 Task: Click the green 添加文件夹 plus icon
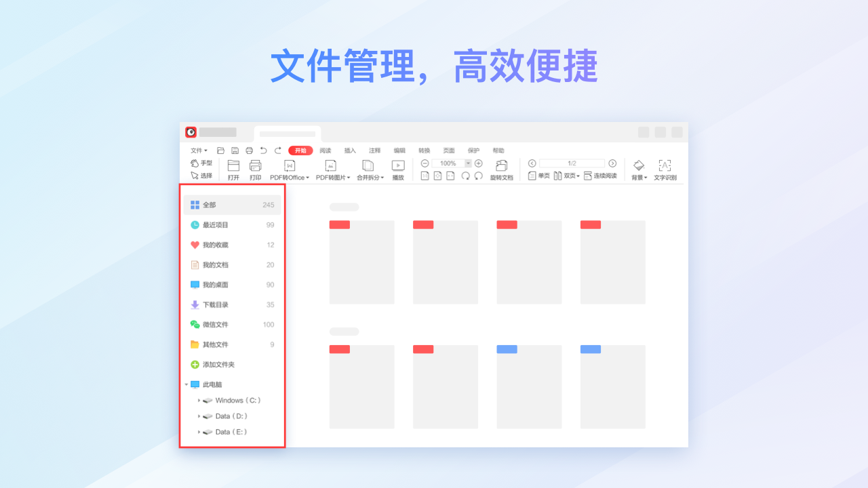pos(195,365)
